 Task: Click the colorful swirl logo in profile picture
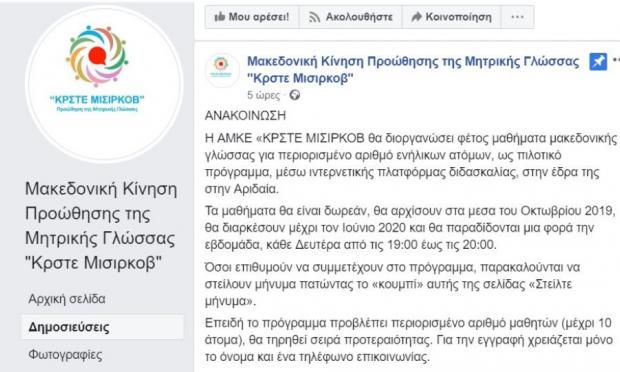tap(97, 56)
